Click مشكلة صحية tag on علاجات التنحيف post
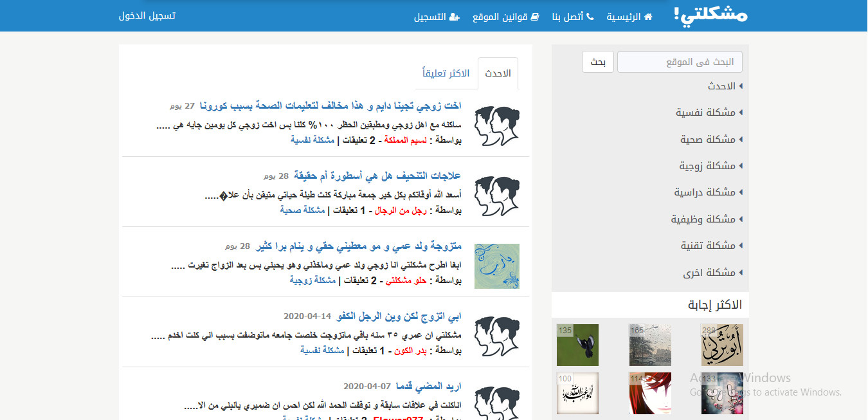 point(302,210)
